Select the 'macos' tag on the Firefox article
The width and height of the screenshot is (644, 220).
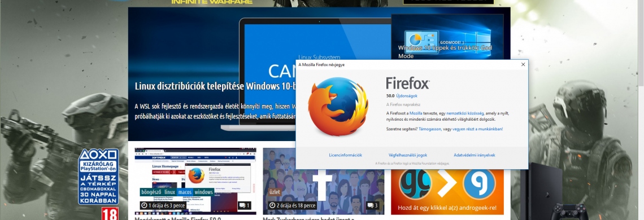185,192
